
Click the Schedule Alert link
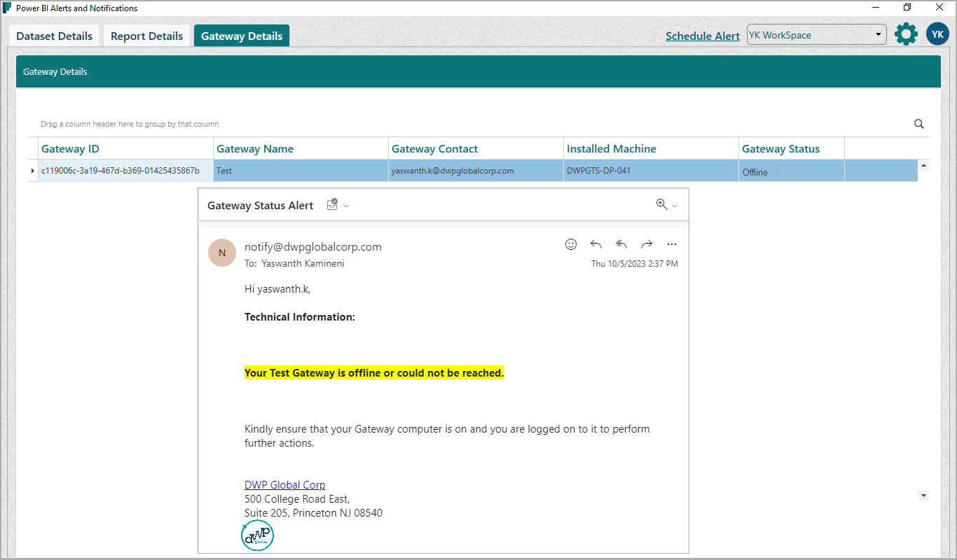coord(702,36)
